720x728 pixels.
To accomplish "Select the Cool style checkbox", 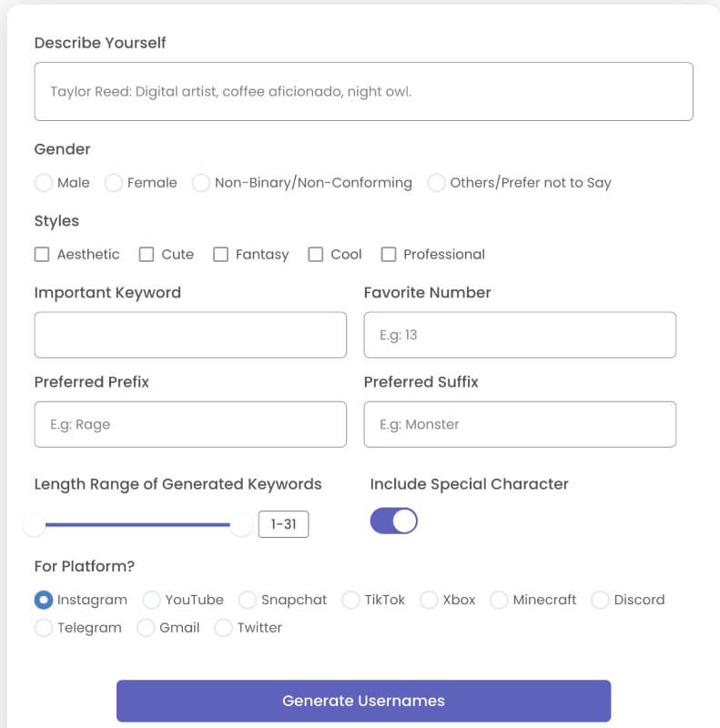I will pyautogui.click(x=315, y=255).
